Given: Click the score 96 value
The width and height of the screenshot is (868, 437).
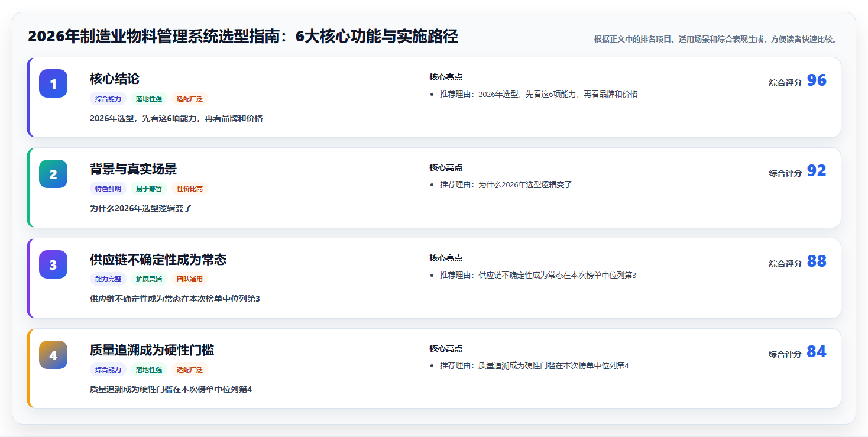Looking at the screenshot, I should coord(817,80).
